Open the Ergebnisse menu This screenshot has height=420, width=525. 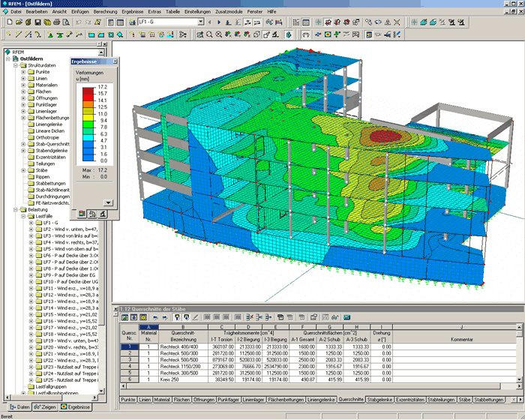tap(133, 12)
